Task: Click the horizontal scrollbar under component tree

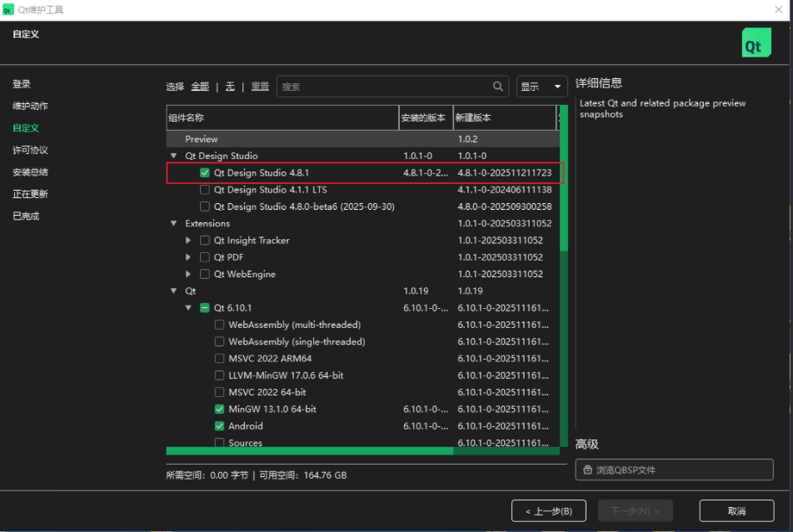Action: (362, 450)
